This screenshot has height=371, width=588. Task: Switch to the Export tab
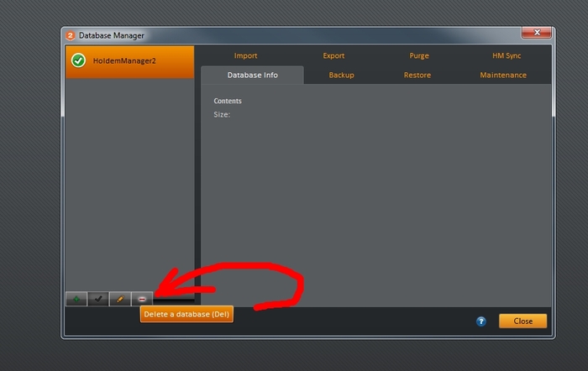333,56
